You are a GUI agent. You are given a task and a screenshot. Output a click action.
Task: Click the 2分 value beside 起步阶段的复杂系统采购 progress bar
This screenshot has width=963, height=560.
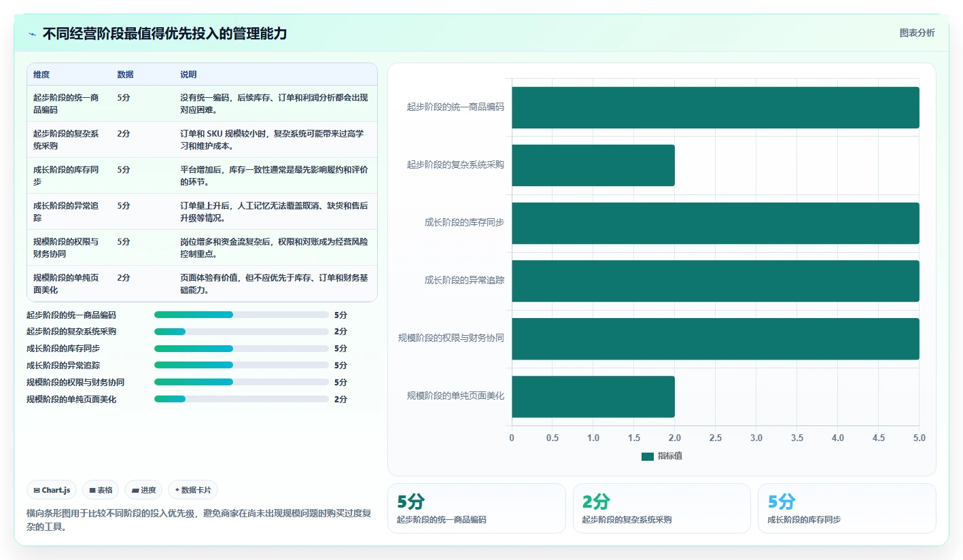click(340, 332)
